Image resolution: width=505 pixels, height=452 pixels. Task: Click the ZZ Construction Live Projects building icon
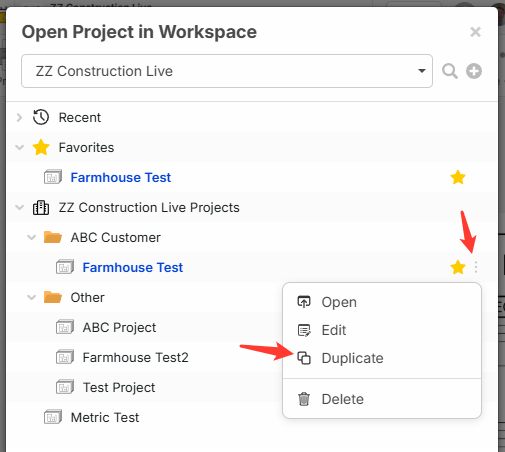[x=41, y=207]
